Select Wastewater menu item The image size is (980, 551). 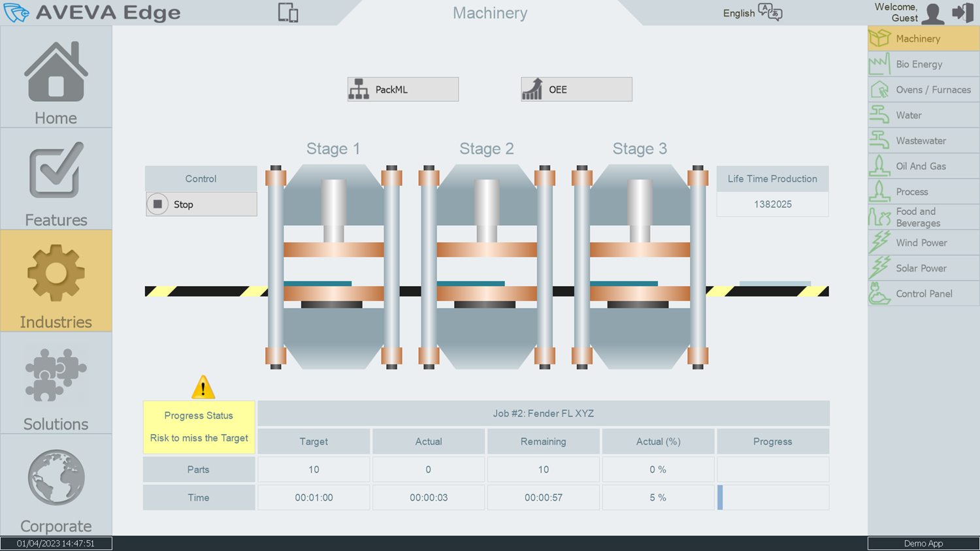924,140
